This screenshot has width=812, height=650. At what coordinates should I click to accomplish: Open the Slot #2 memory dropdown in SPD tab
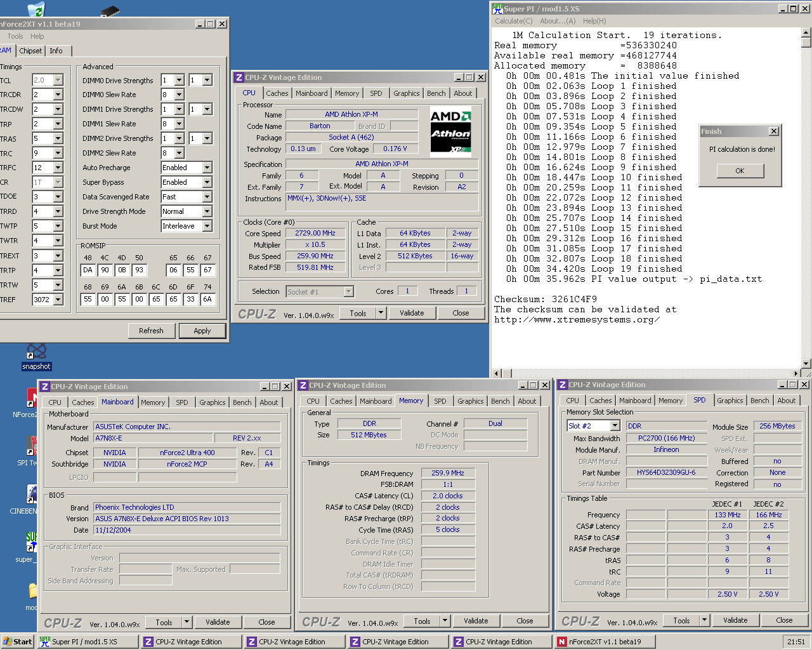click(x=615, y=425)
